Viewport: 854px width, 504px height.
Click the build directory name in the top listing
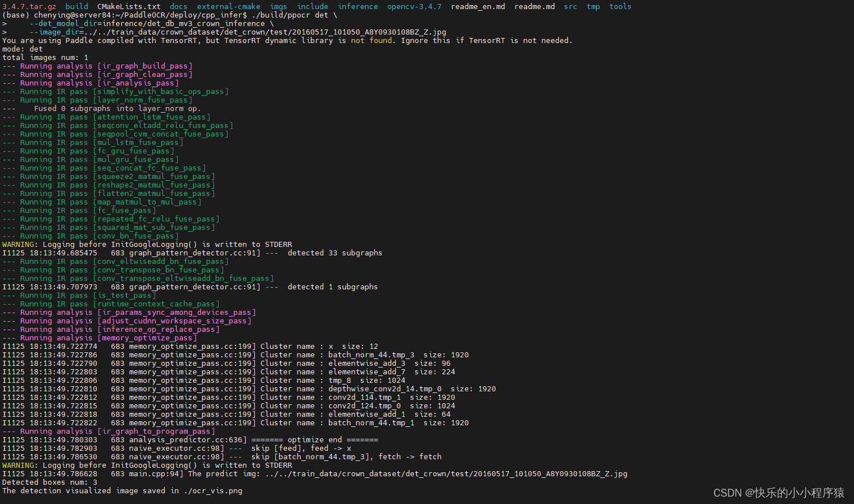[77, 7]
